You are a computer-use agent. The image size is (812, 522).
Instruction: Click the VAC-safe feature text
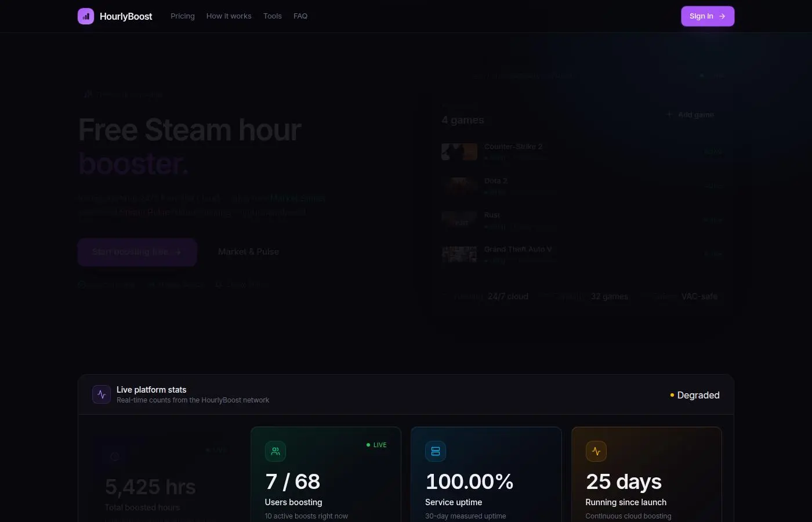click(699, 296)
